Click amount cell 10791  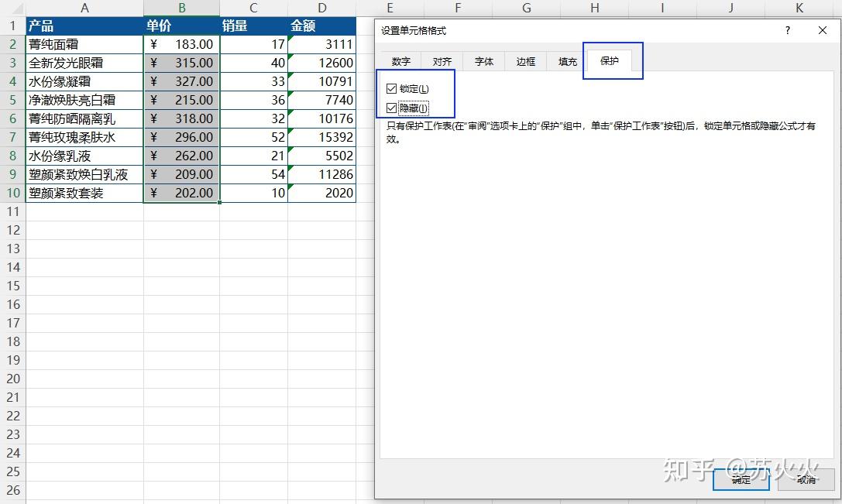tap(321, 81)
